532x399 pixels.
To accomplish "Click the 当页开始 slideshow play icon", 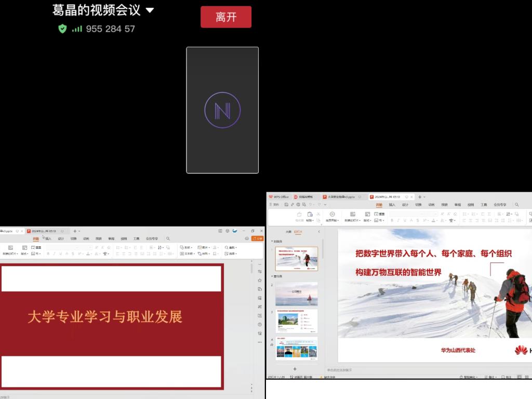I will [x=332, y=214].
